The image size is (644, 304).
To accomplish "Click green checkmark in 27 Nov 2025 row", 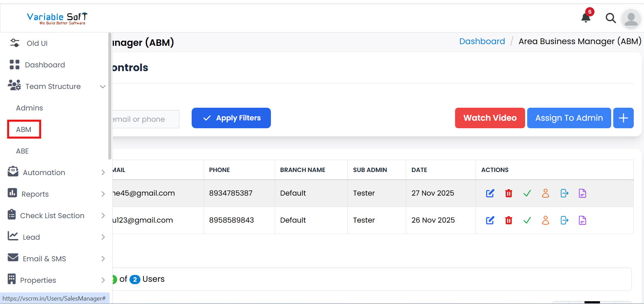I will (x=527, y=193).
